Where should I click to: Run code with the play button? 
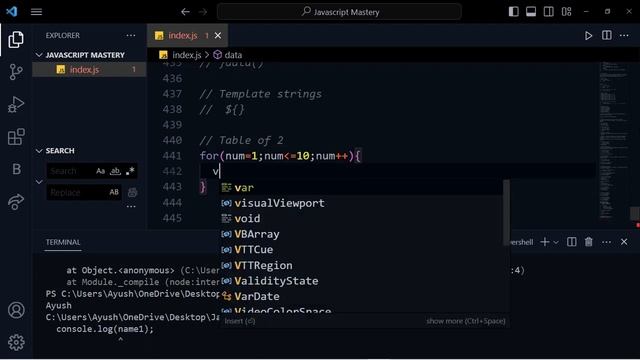point(588,36)
